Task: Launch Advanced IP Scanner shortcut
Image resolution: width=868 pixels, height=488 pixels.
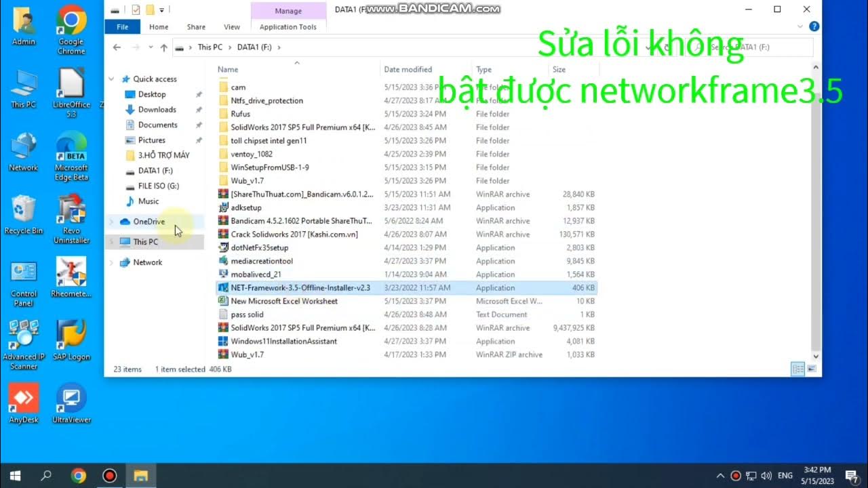Action: (x=24, y=345)
